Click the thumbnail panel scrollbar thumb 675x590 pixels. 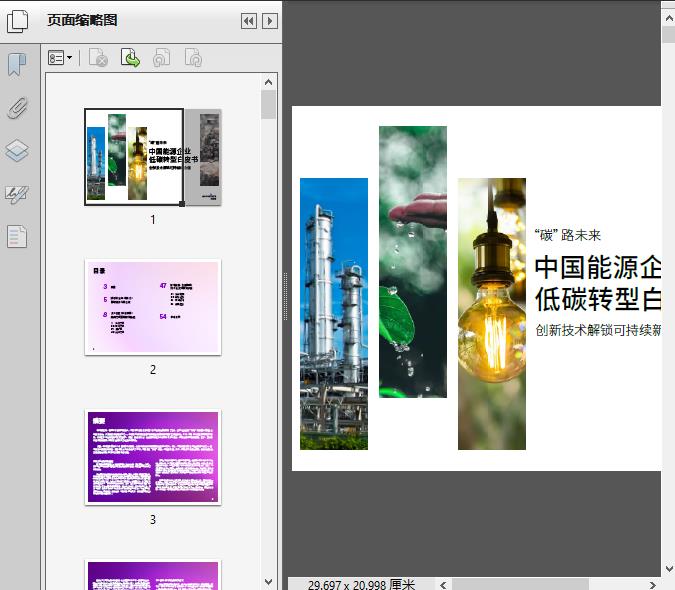pyautogui.click(x=269, y=104)
